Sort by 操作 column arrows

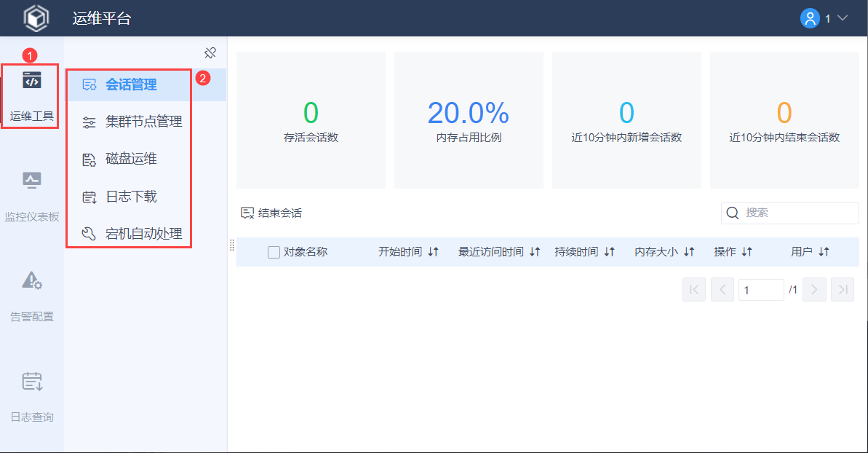(x=747, y=252)
